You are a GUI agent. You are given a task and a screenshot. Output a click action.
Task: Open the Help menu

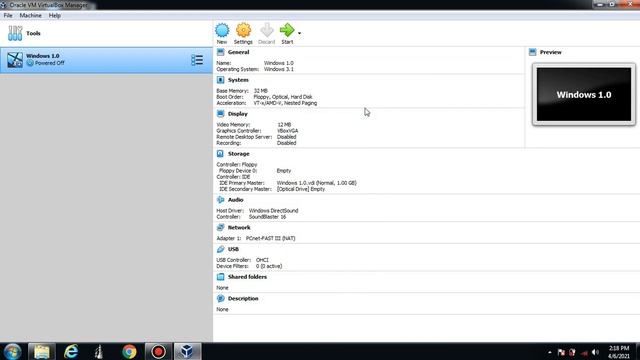click(55, 16)
